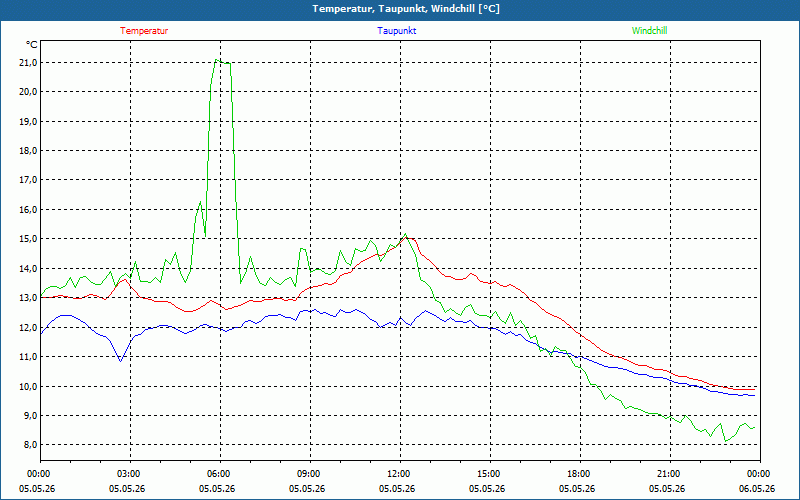Click the red Temperatur legend label
The height and width of the screenshot is (500, 800).
click(144, 31)
